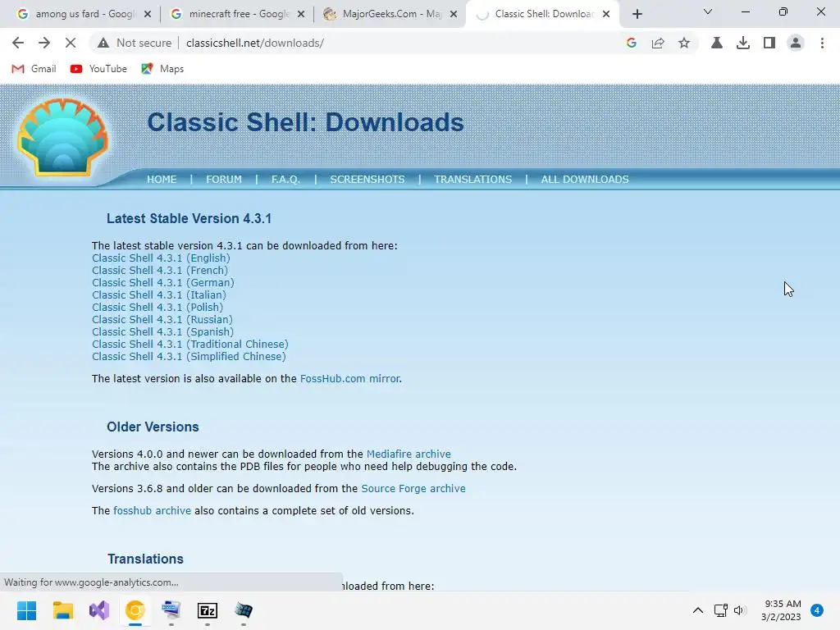
Task: Close the Classic Shell Downloads tab
Action: (x=606, y=14)
